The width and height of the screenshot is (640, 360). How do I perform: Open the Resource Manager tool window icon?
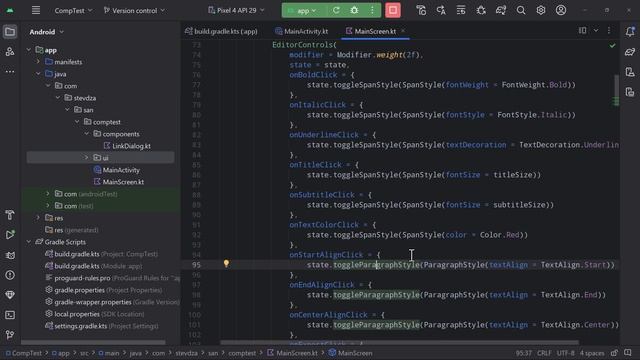10,52
